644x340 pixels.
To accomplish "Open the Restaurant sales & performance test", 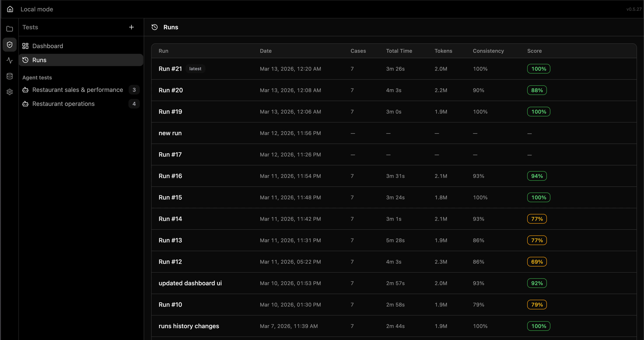I will click(x=77, y=89).
